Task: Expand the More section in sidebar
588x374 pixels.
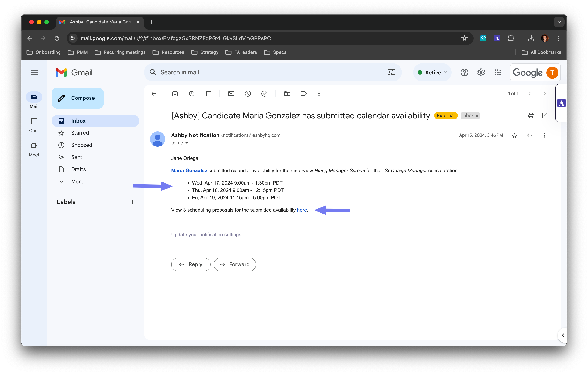Action: pos(77,182)
